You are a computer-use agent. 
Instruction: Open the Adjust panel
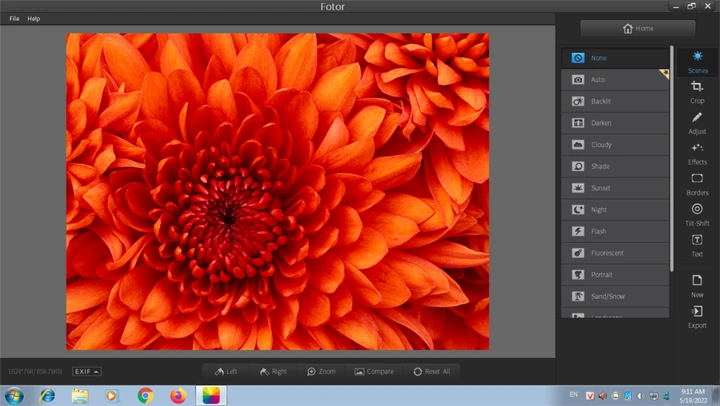coord(697,123)
